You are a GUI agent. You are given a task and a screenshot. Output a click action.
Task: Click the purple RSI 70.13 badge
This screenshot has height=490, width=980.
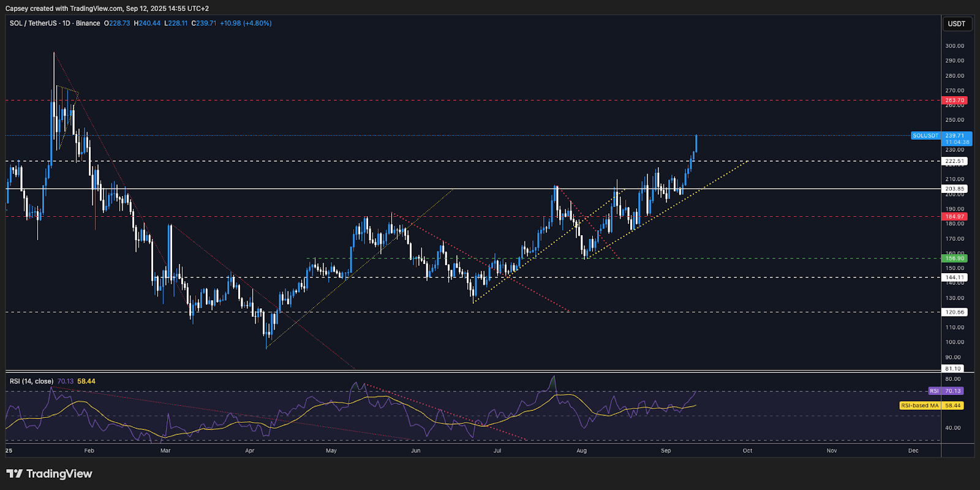point(946,391)
